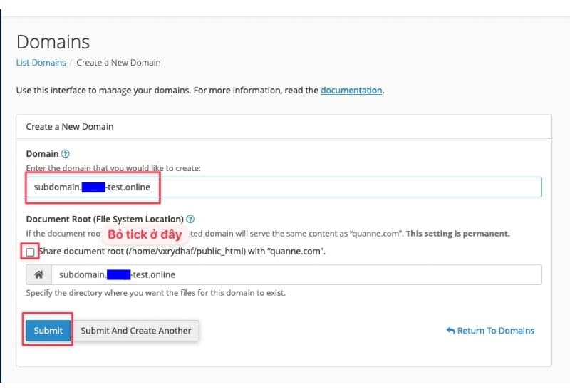This screenshot has width=570, height=392.
Task: Click the Create a New Domain panel header
Action: pyautogui.click(x=284, y=127)
